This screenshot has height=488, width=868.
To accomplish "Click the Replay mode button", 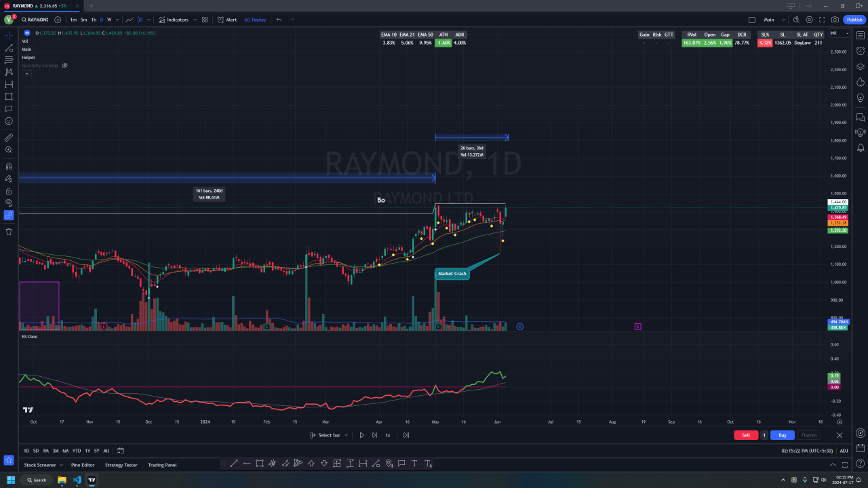I will (x=255, y=20).
